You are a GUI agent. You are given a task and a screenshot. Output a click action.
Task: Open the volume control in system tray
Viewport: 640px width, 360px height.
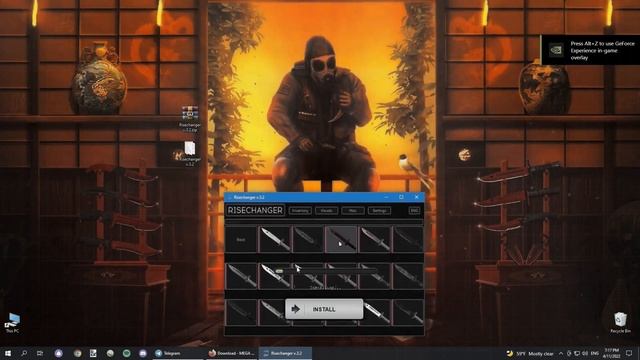pos(585,353)
